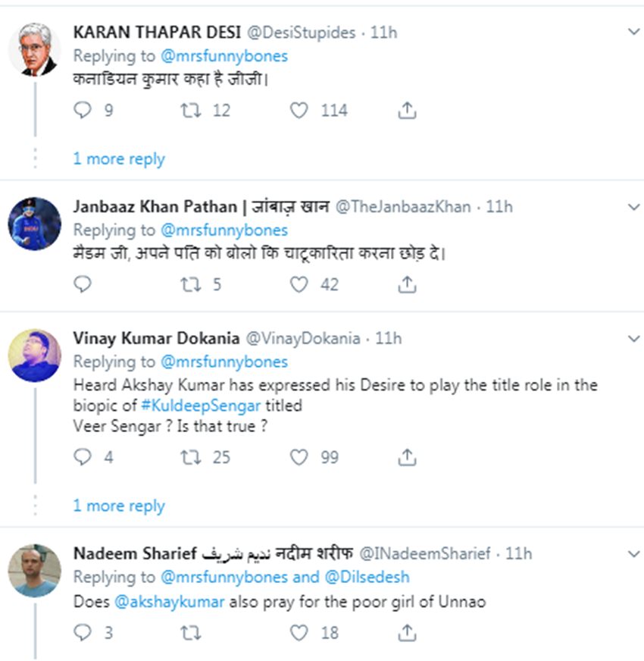Viewport: 644px width, 661px height.
Task: Like Vinay Kumar Dokania's tweet
Action: pos(300,458)
